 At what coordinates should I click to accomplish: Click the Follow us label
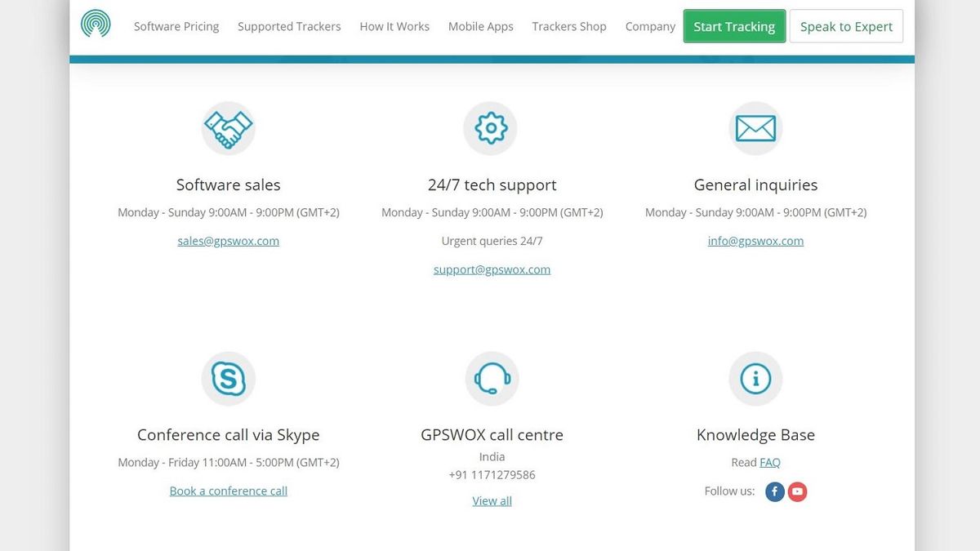729,491
